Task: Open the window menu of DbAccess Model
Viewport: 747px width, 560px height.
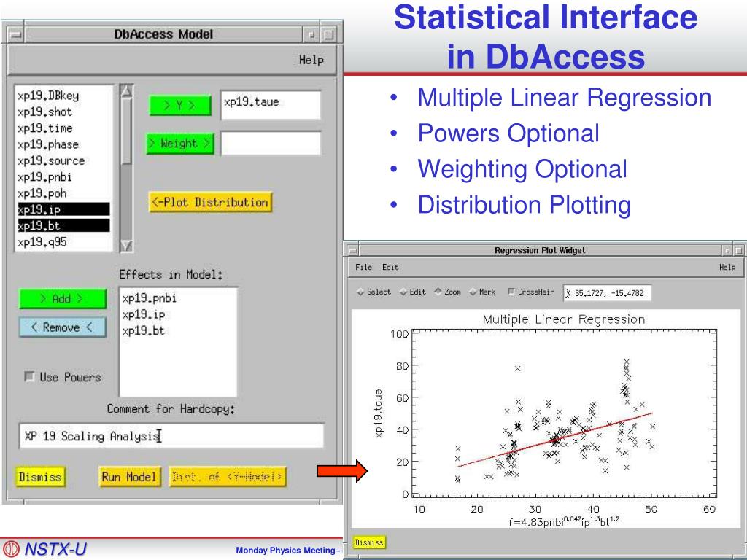Action: point(16,34)
